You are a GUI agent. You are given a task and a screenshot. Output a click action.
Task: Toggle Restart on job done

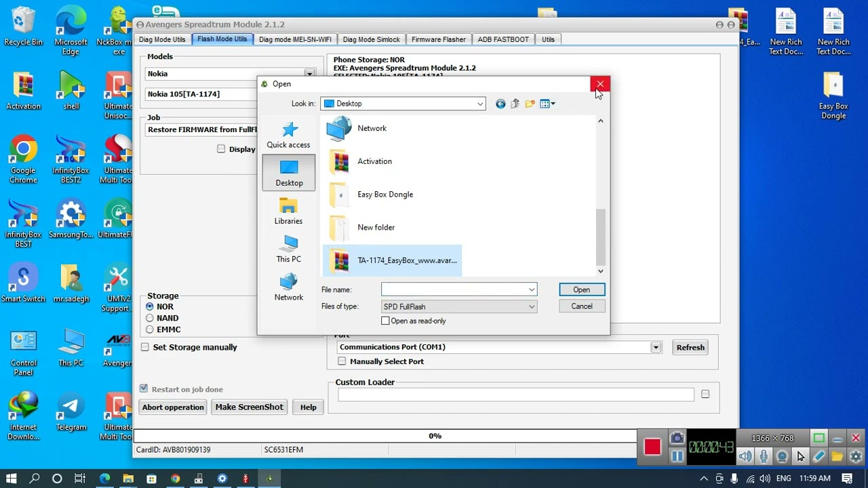(x=144, y=388)
